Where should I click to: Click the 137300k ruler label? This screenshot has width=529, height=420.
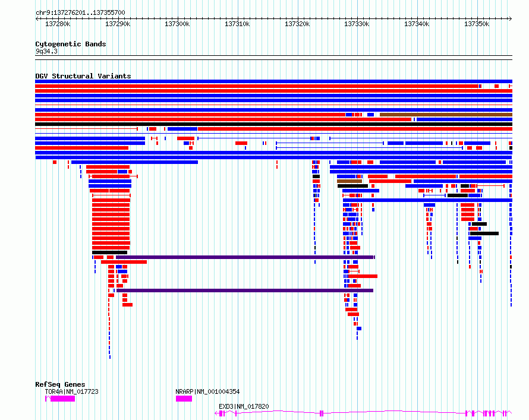point(177,24)
